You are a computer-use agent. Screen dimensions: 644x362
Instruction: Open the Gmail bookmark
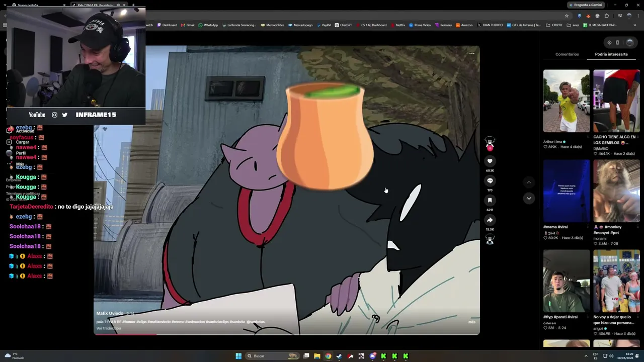pyautogui.click(x=188, y=25)
